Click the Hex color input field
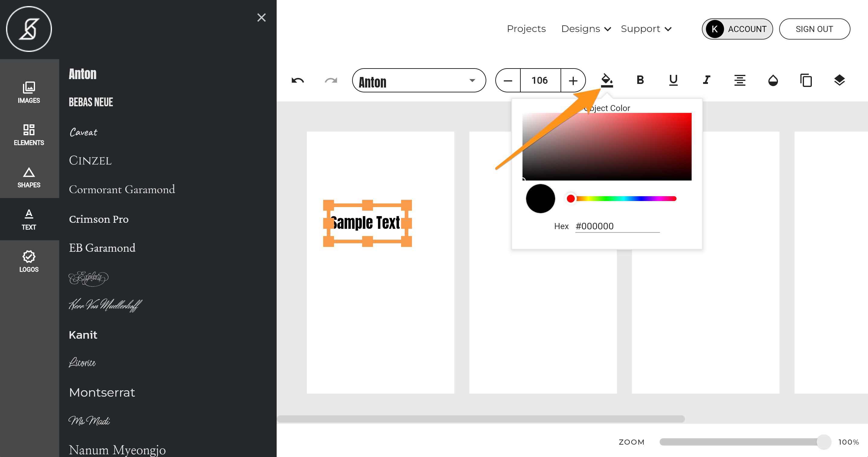 pyautogui.click(x=617, y=226)
